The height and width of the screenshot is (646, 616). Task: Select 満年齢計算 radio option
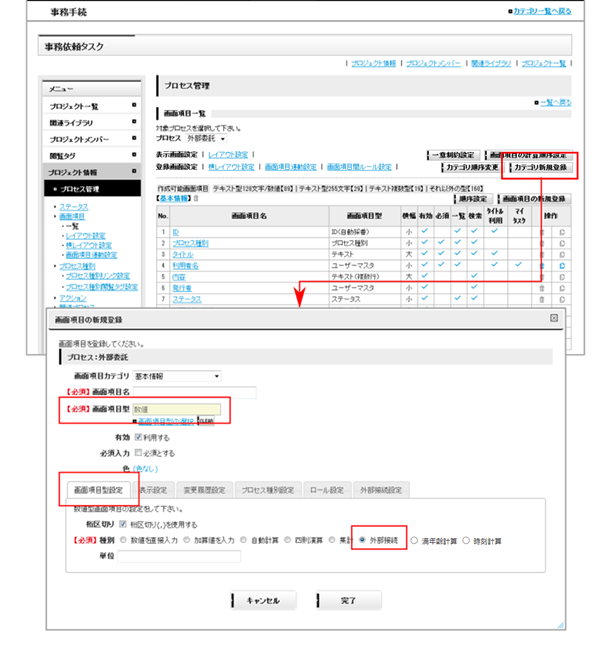[414, 540]
